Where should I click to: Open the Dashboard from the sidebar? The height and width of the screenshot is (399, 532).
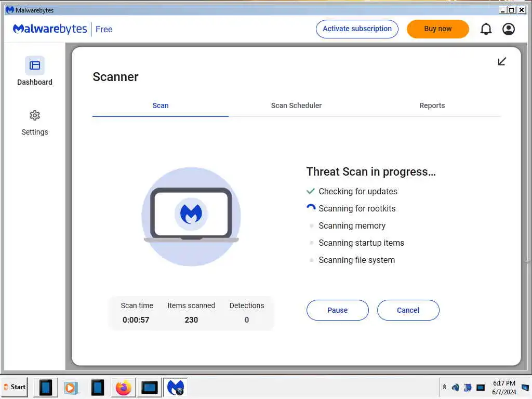[35, 71]
